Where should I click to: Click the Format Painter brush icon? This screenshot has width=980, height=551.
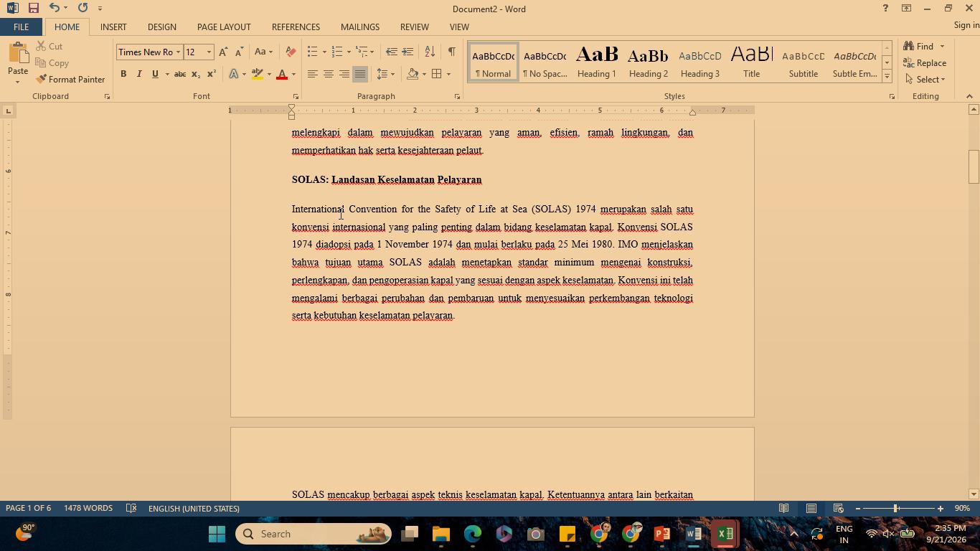[x=41, y=79]
